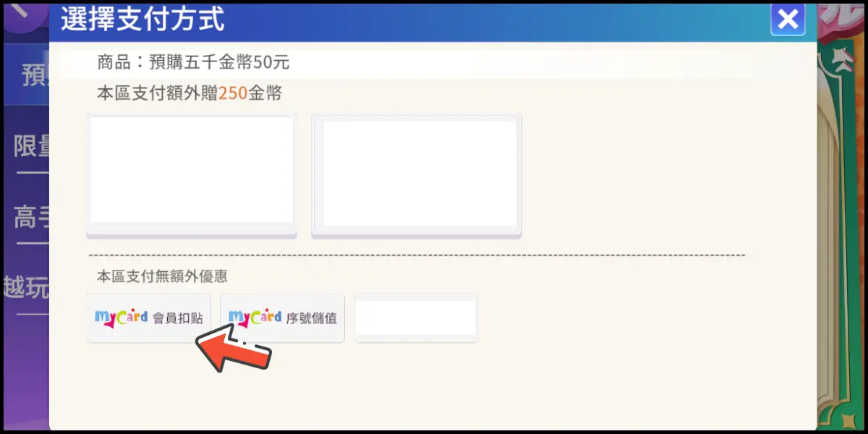Select MyCard 會員扣點 payment option
Screen dimensions: 868x434
149,318
